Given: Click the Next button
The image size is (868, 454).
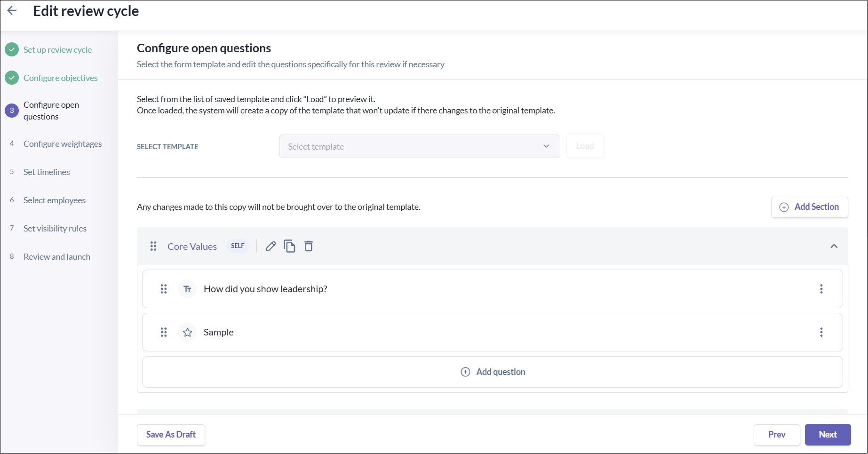Looking at the screenshot, I should click(x=828, y=435).
